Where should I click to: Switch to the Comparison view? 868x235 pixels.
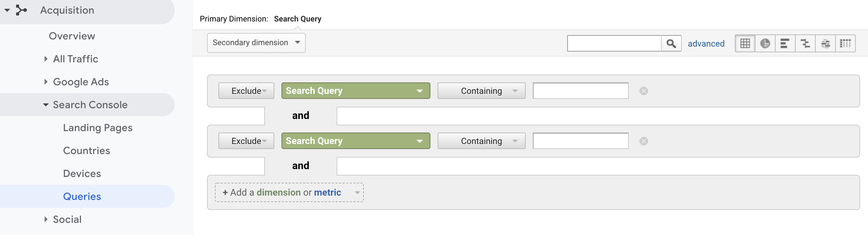pos(805,43)
